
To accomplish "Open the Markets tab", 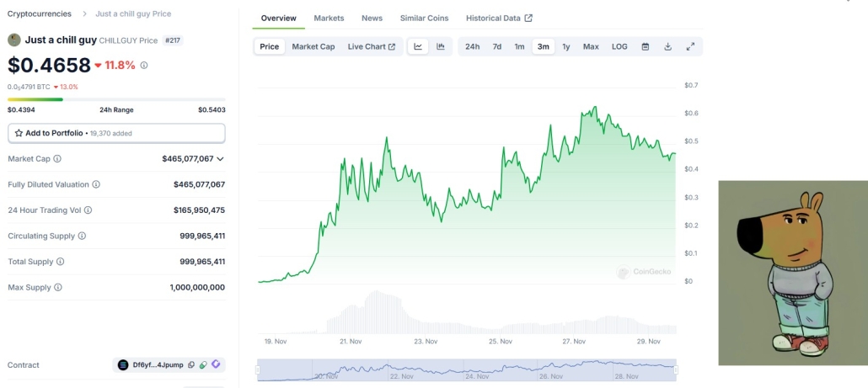I will pyautogui.click(x=329, y=18).
